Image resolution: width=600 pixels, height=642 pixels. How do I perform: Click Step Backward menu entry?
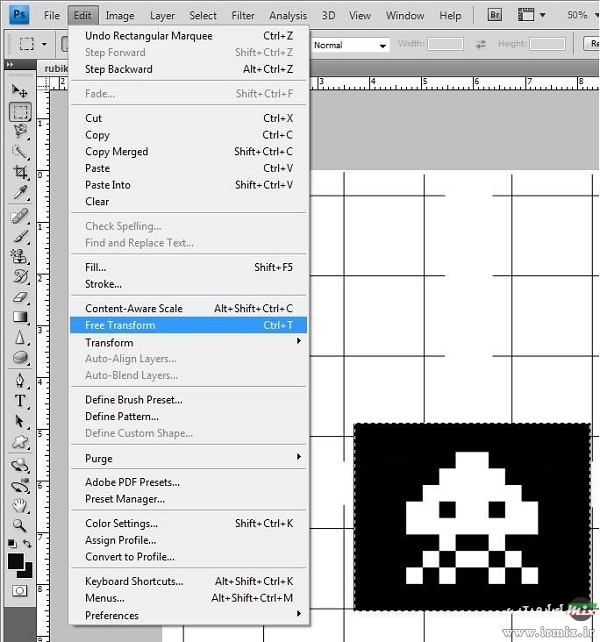(188, 69)
